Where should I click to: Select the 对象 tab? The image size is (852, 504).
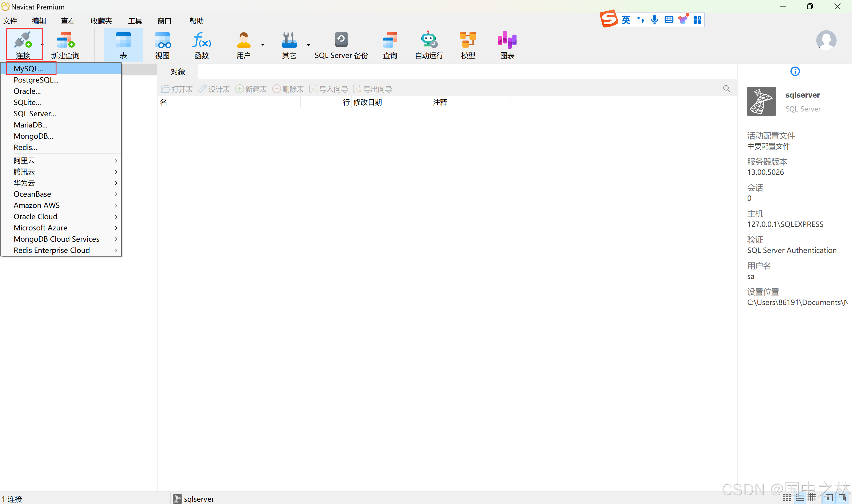coord(177,72)
